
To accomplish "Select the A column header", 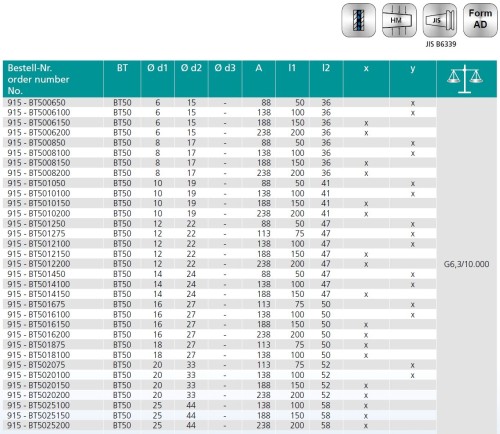I will click(x=259, y=79).
